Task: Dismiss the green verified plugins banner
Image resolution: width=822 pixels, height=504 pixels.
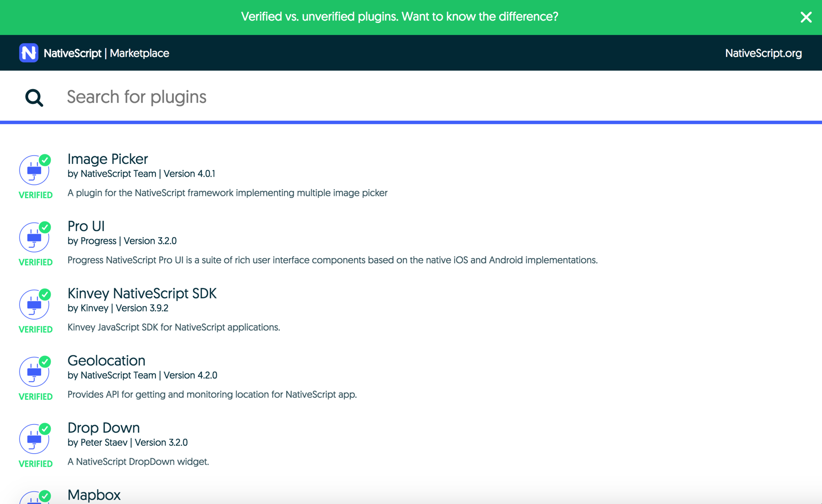Action: [x=806, y=17]
